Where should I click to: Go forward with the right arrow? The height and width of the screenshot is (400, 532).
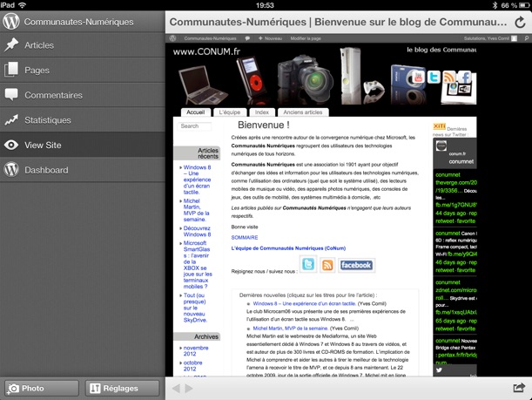(189, 388)
